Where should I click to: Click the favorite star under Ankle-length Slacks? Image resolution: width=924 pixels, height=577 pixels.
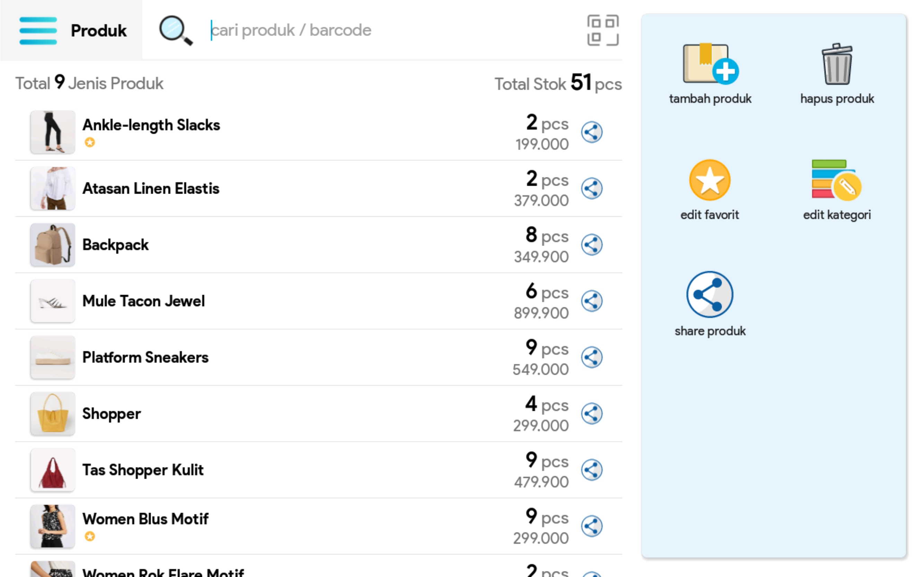90,142
